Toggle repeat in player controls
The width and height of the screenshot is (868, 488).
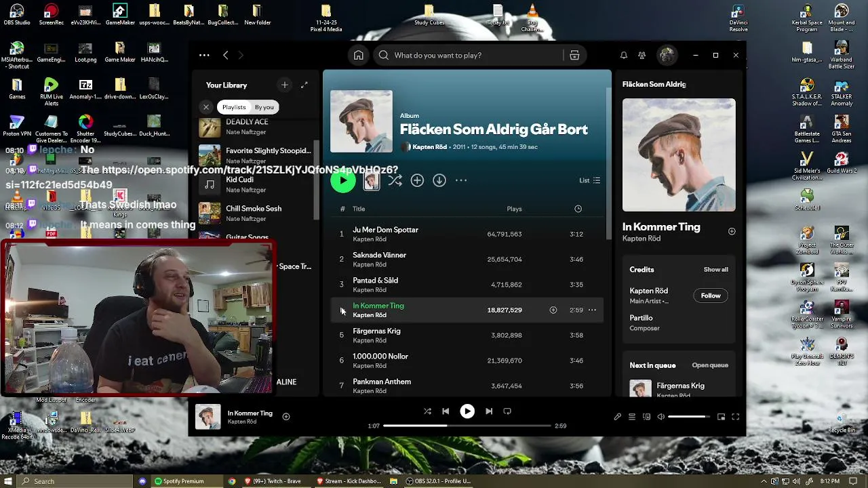click(507, 411)
